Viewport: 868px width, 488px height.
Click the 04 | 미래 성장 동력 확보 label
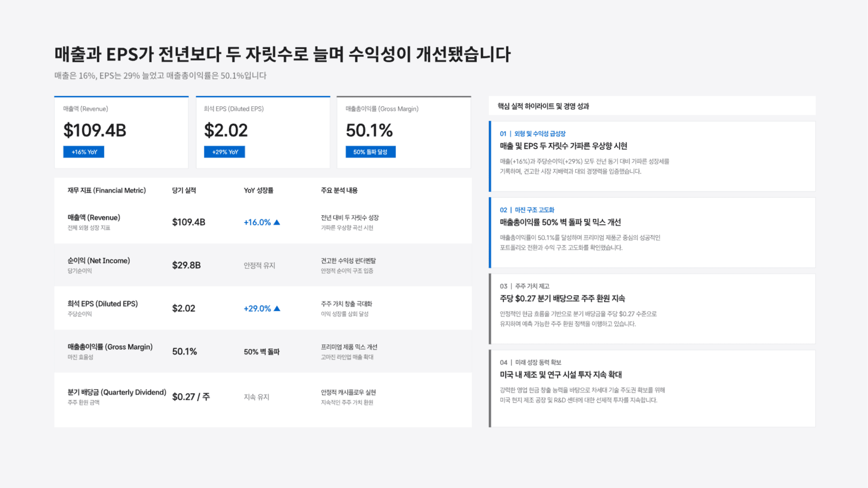[x=530, y=362]
